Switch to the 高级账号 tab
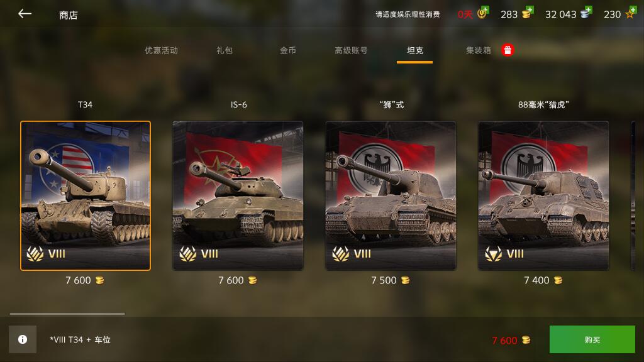Screen dimensions: 644x362 click(351, 50)
